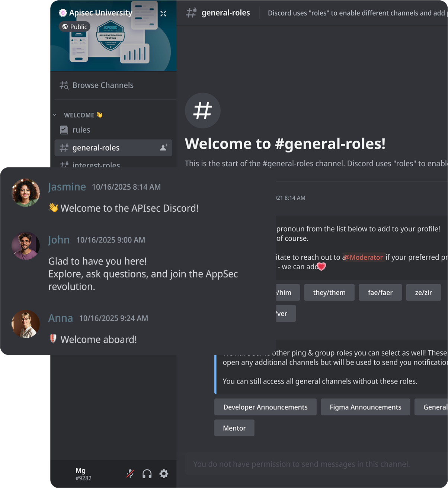
Task: Click the 10/16/2025 9:24 AM timestamp
Action: [x=114, y=318]
